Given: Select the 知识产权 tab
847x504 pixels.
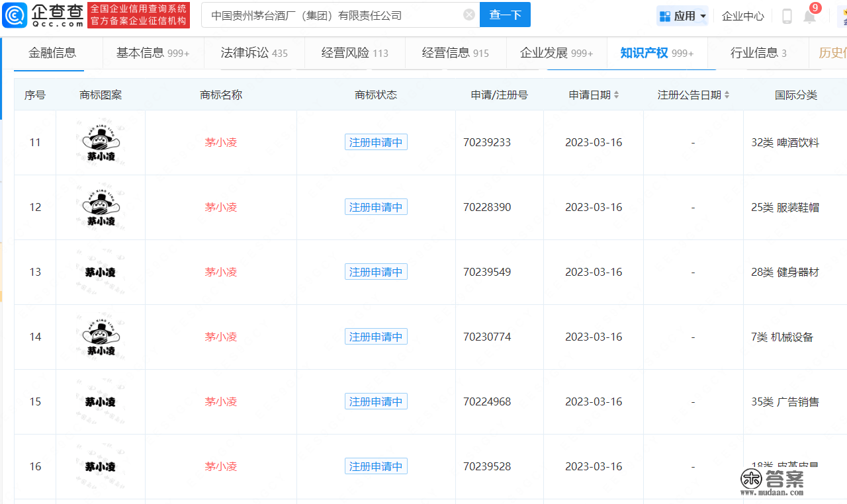Looking at the screenshot, I should coord(657,53).
